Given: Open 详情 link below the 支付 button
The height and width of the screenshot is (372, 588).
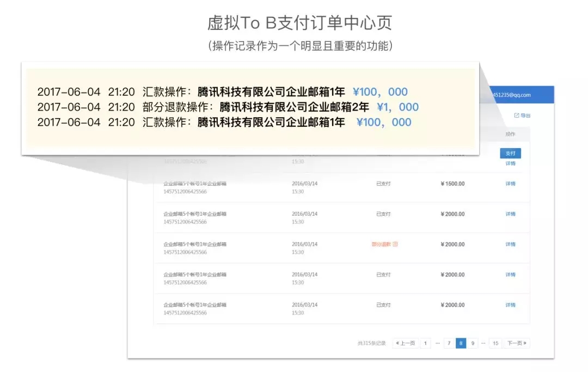Looking at the screenshot, I should tap(510, 163).
